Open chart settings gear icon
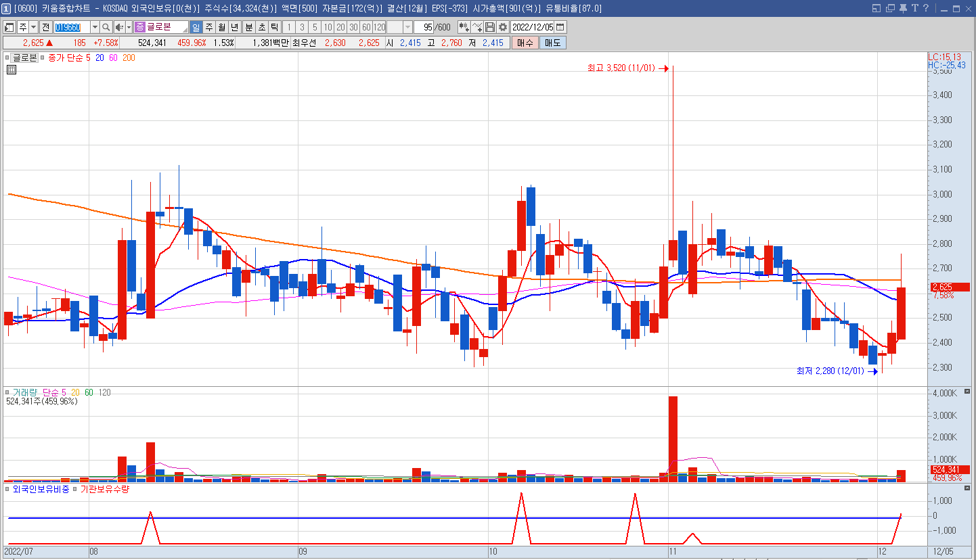 click(x=503, y=27)
